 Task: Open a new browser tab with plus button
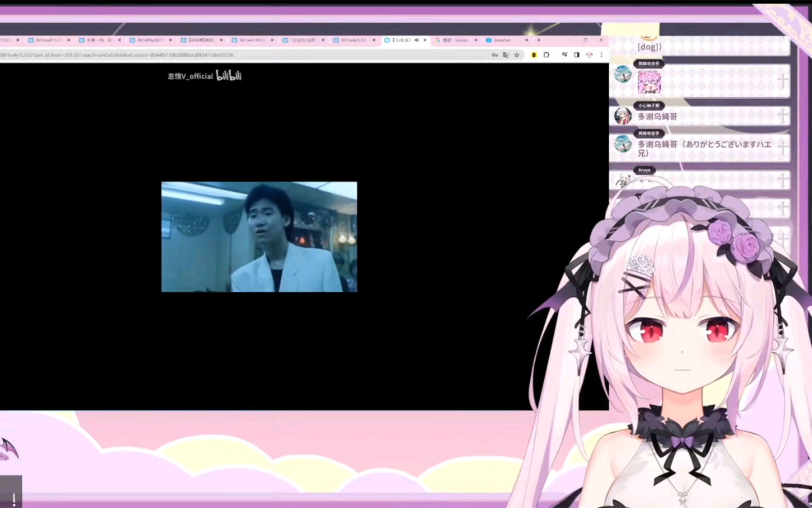tap(539, 40)
